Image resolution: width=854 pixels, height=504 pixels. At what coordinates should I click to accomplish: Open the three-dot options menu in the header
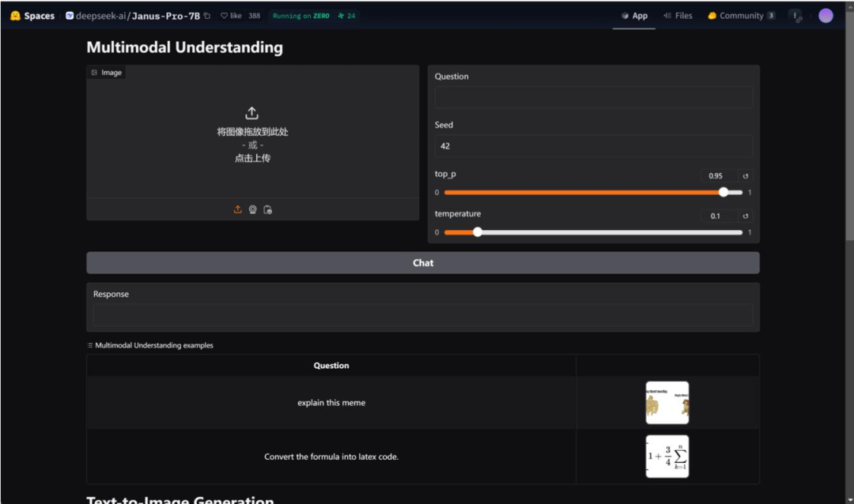point(795,14)
